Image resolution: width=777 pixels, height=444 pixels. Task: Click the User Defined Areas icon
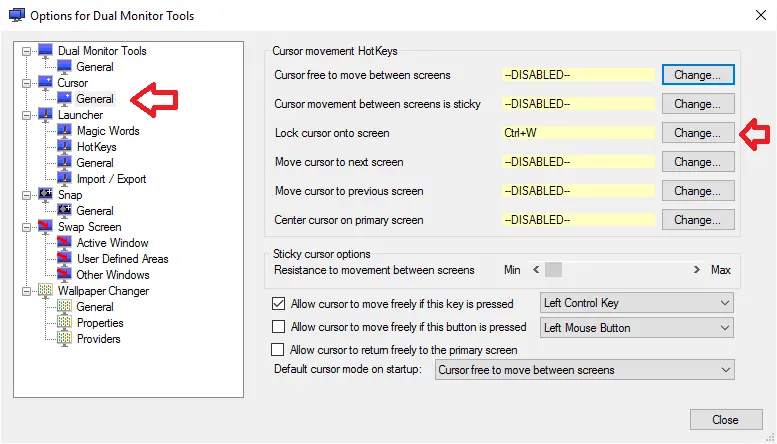pyautogui.click(x=64, y=258)
